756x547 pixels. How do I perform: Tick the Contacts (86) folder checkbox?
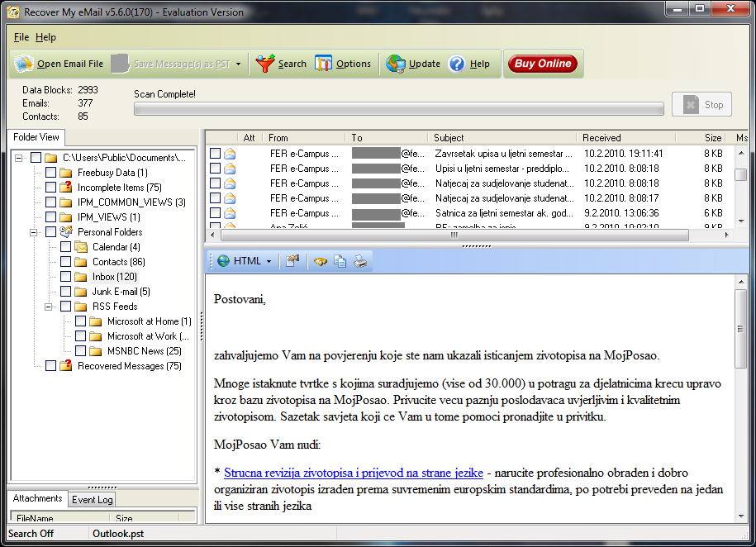tap(66, 262)
